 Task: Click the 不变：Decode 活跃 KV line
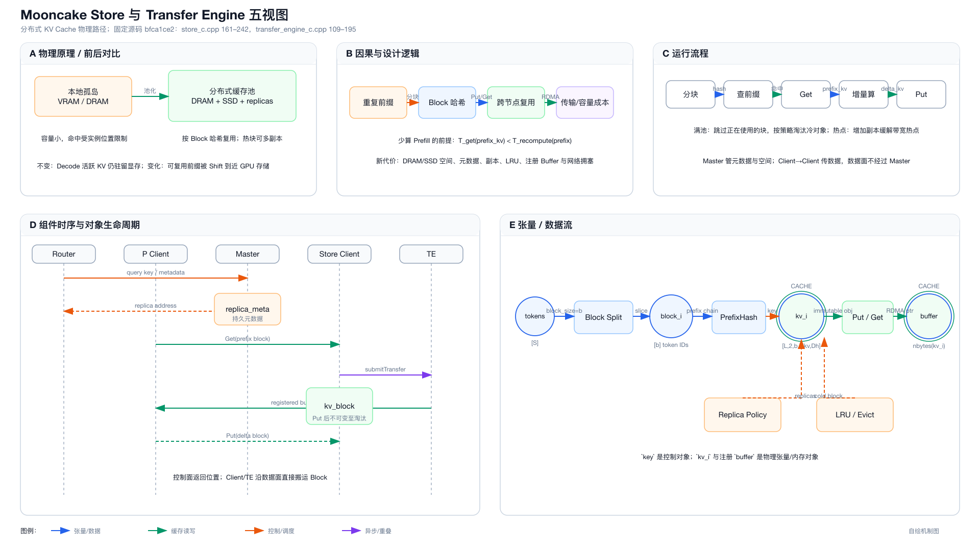153,166
